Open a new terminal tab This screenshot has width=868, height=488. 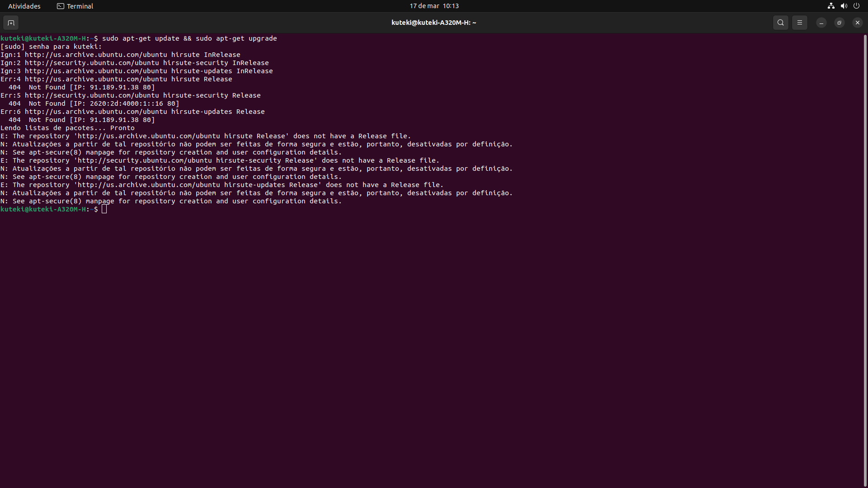[11, 23]
